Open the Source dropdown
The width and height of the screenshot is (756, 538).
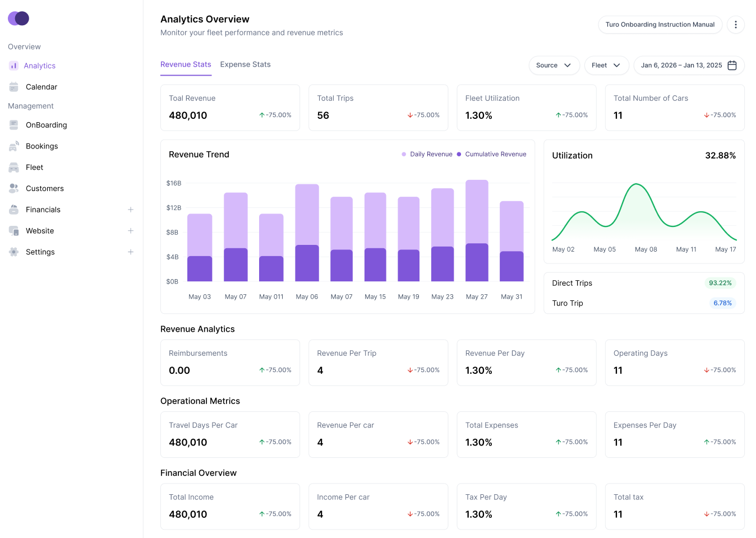point(554,66)
